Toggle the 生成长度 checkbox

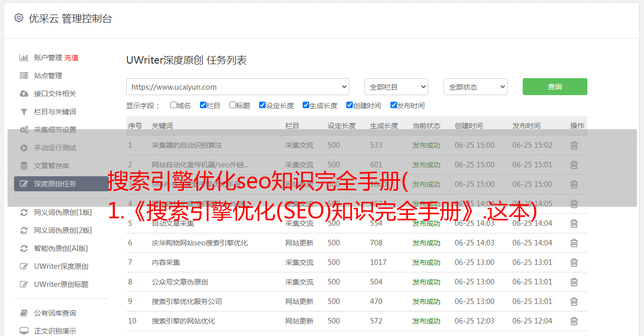(306, 105)
